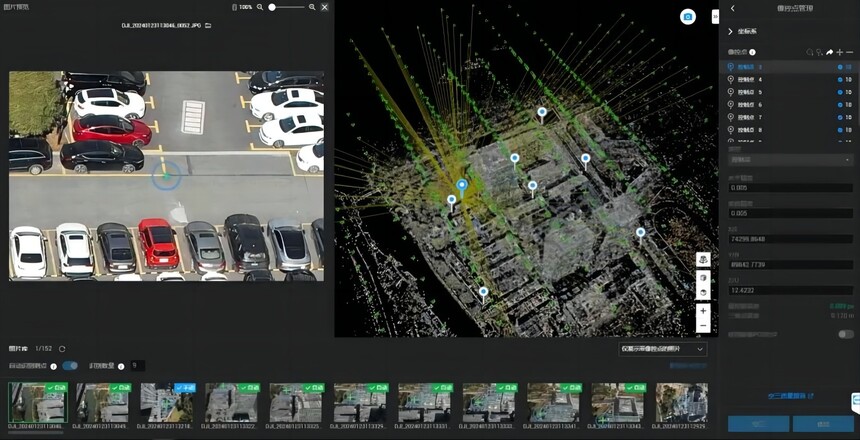
Task: Click info icon beside marking quantity label
Action: (x=121, y=366)
